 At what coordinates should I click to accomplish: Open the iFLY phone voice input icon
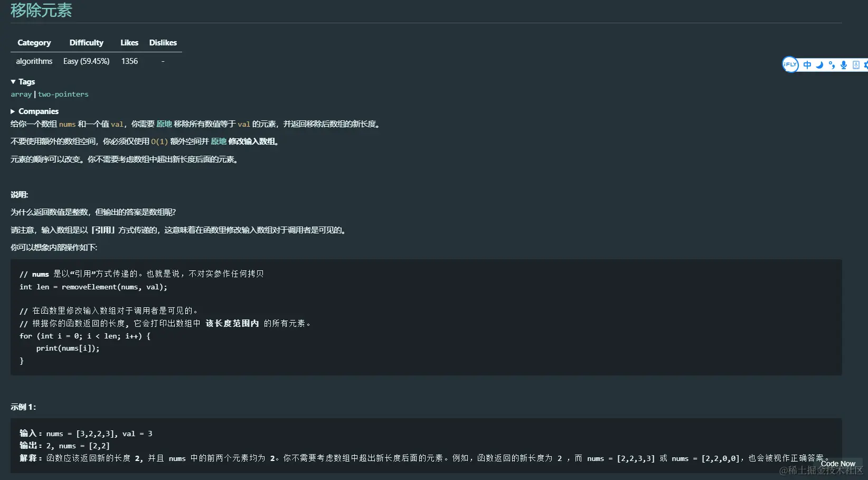pos(856,65)
